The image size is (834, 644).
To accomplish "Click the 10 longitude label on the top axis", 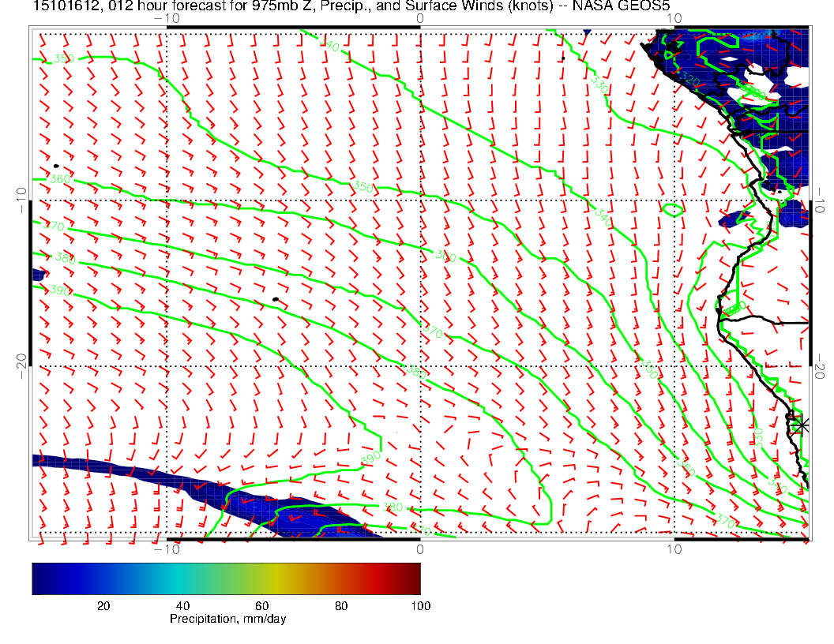I will 673,17.
